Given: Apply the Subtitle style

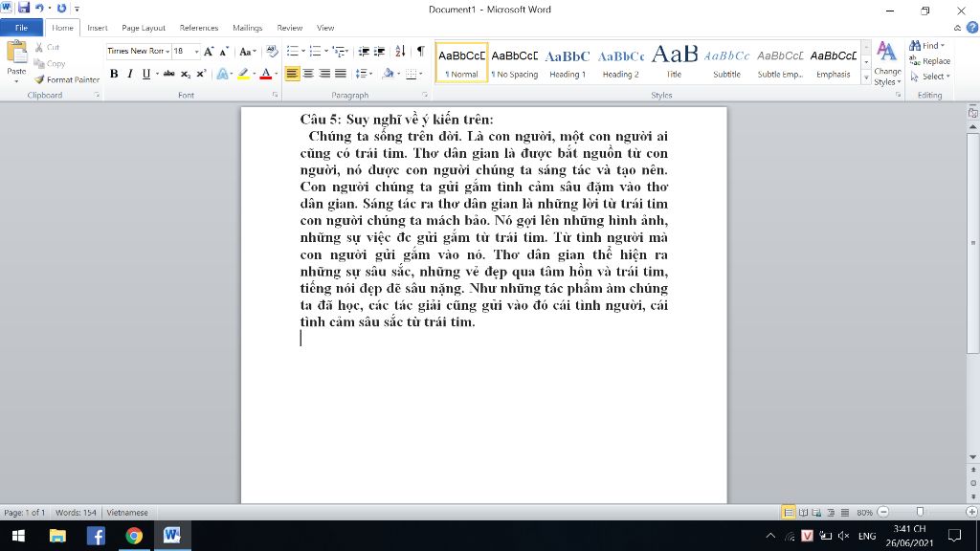Looking at the screenshot, I should (x=727, y=62).
